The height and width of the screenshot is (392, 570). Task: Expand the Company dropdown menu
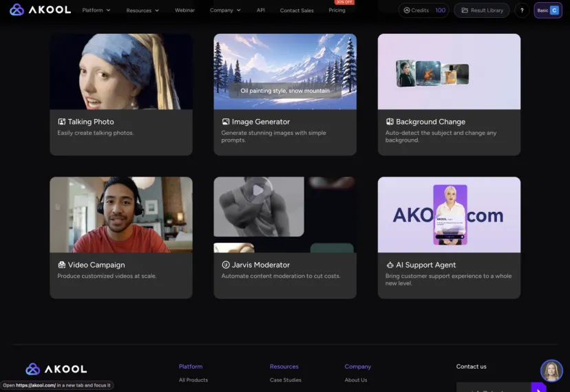point(225,10)
